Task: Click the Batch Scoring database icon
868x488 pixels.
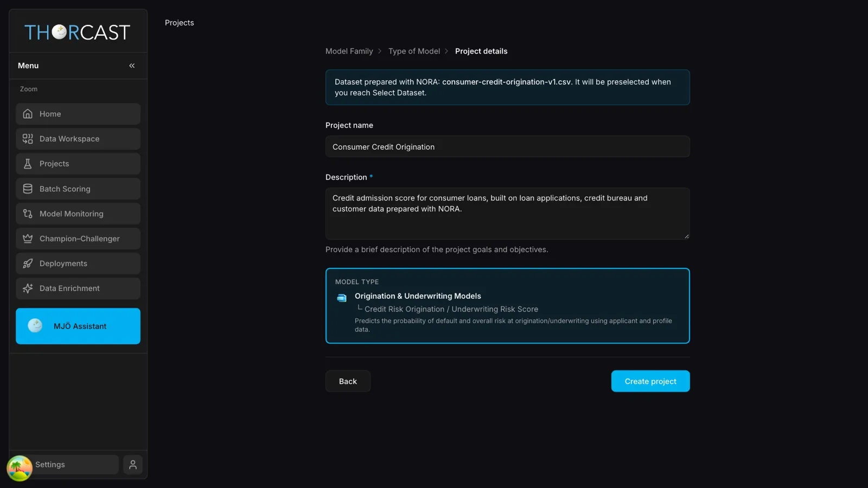Action: pyautogui.click(x=28, y=189)
